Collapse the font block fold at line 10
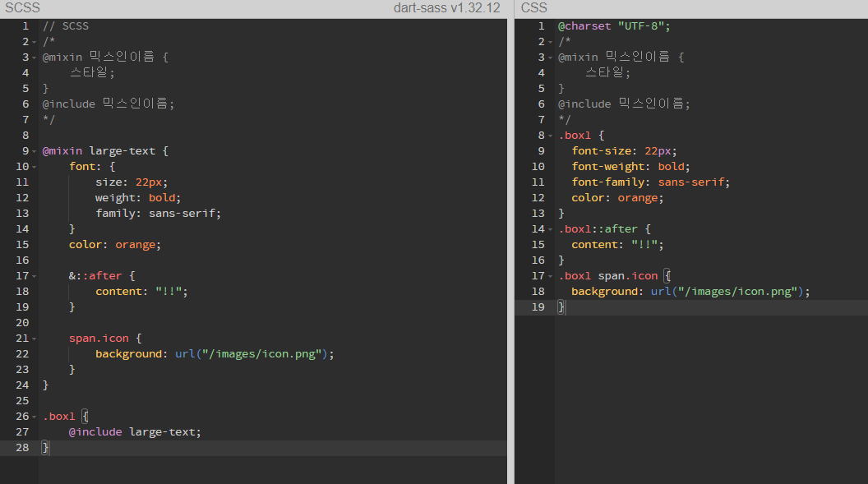Screen dimensions: 868x484 pos(35,167)
